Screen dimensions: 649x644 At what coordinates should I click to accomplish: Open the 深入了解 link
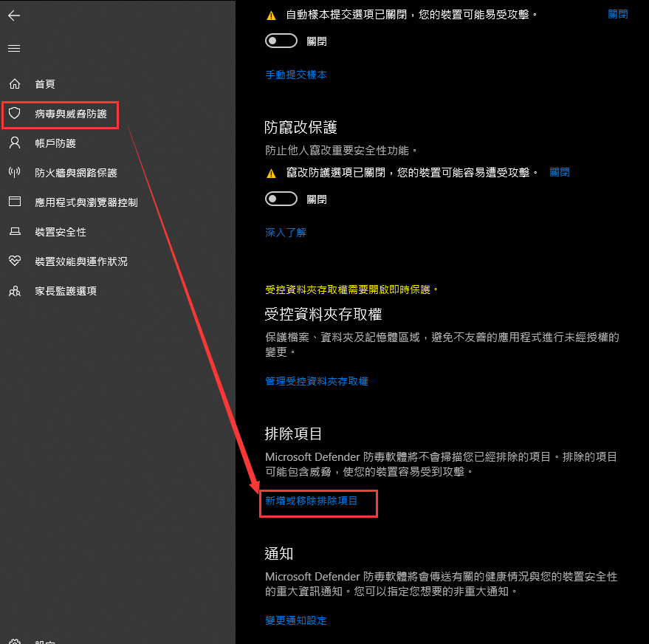point(286,233)
